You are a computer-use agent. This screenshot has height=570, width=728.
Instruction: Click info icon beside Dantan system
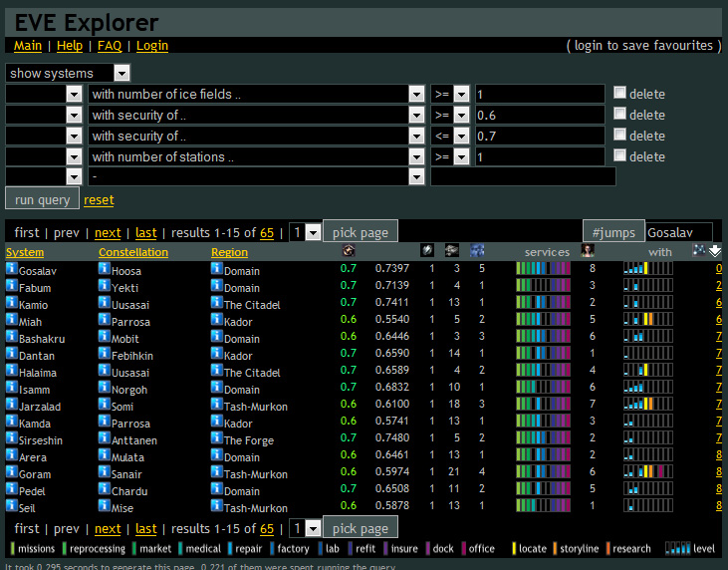pos(12,354)
